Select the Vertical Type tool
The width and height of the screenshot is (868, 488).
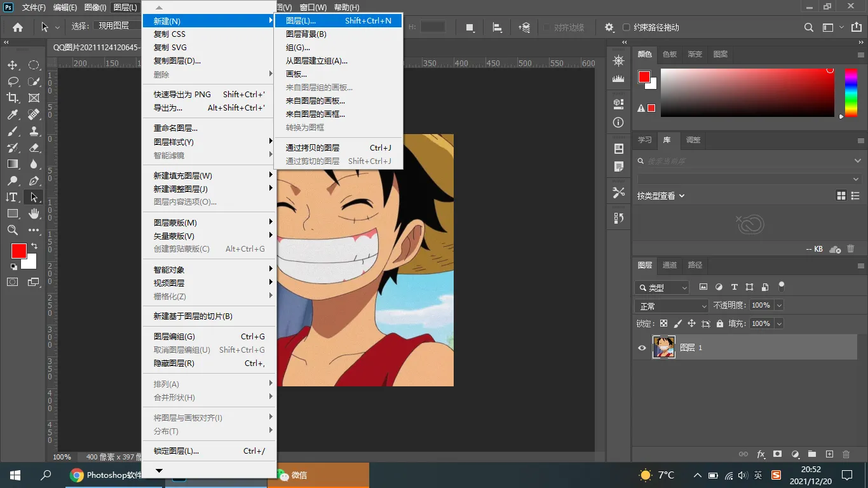[x=13, y=197]
